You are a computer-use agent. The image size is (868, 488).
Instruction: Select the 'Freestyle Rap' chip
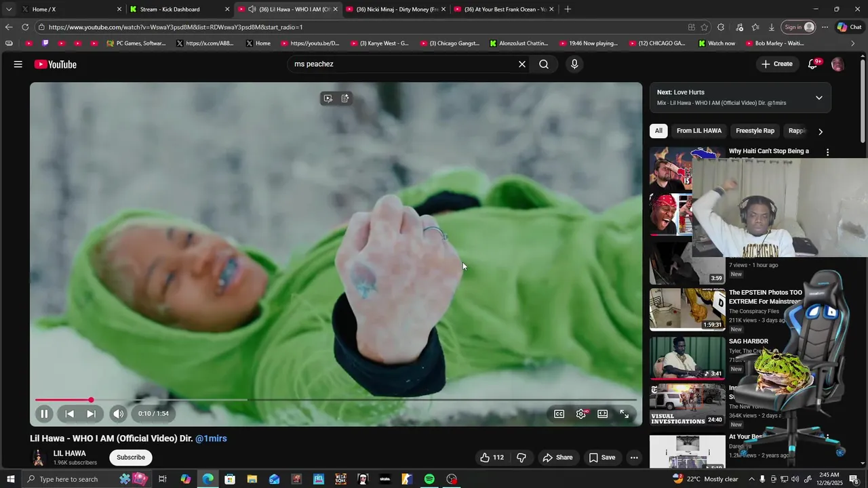coord(755,131)
